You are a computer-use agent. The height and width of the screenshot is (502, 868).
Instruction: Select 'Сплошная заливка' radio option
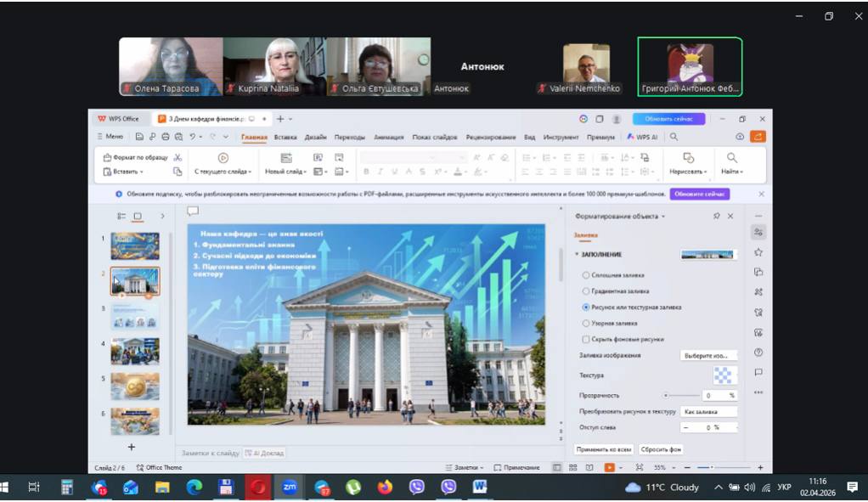[x=586, y=275]
